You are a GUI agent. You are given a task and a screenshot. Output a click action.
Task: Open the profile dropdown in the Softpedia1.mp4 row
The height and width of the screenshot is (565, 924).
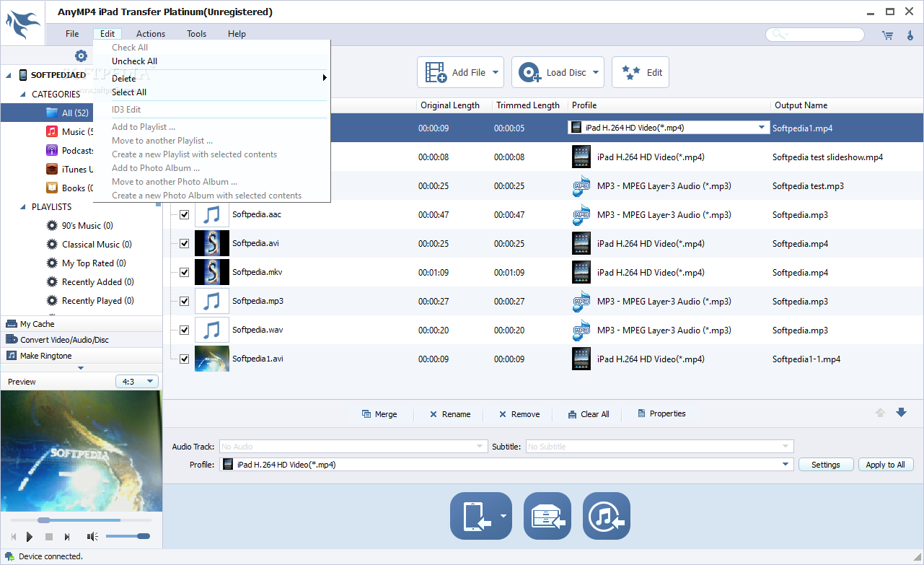pos(762,128)
